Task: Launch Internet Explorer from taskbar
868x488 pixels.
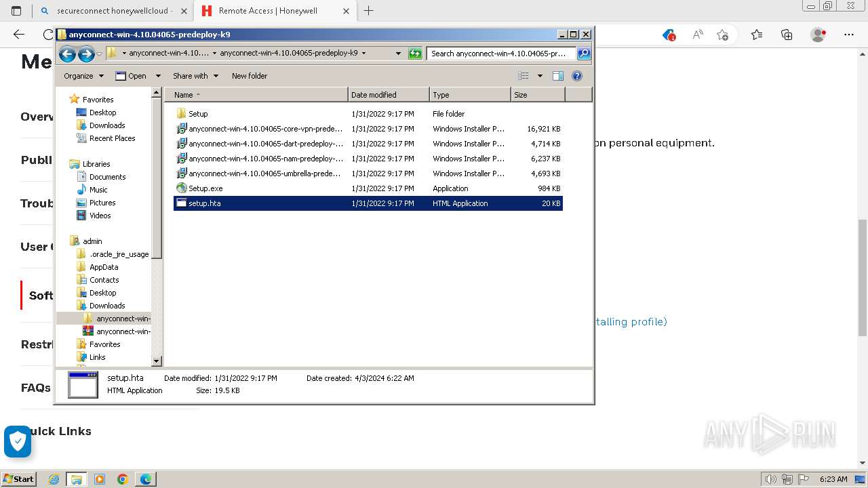Action: [54, 479]
